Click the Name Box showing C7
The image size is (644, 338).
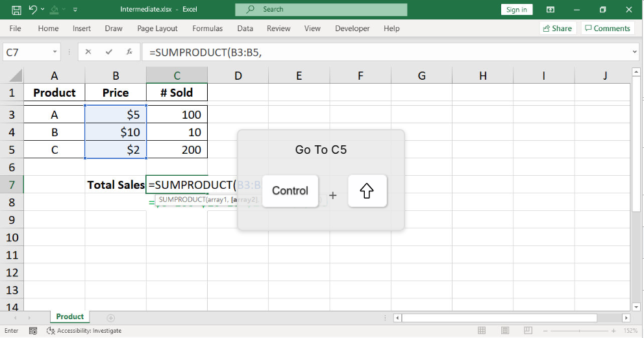pyautogui.click(x=27, y=52)
